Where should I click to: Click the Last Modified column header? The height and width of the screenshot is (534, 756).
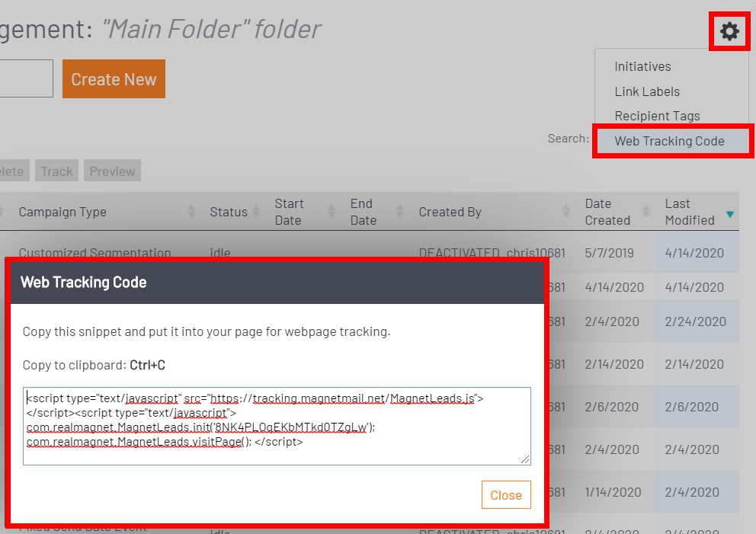pyautogui.click(x=690, y=212)
